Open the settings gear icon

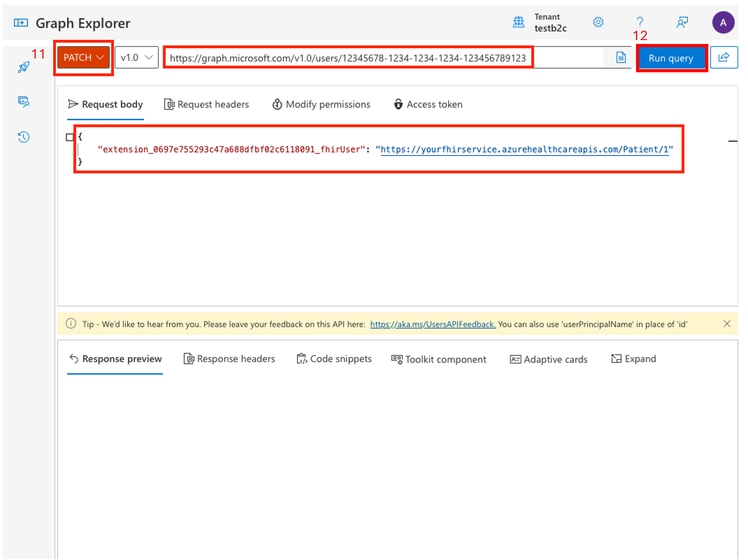598,22
